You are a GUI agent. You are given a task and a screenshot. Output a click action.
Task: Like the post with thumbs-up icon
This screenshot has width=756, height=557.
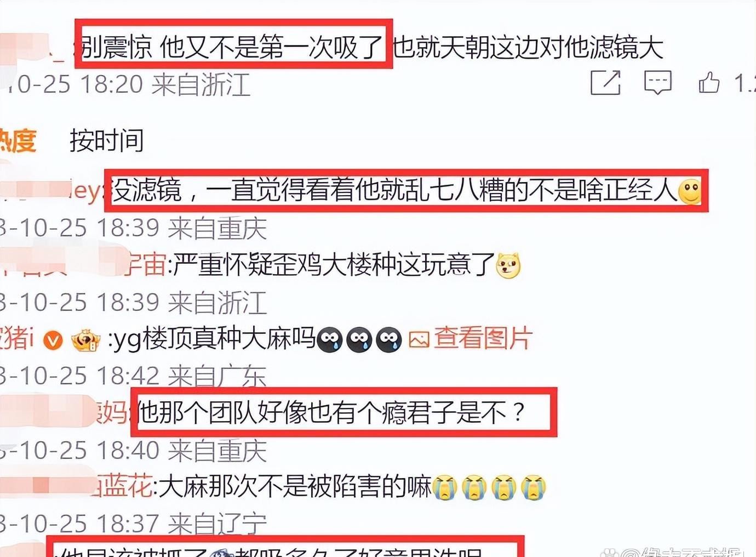(x=709, y=83)
